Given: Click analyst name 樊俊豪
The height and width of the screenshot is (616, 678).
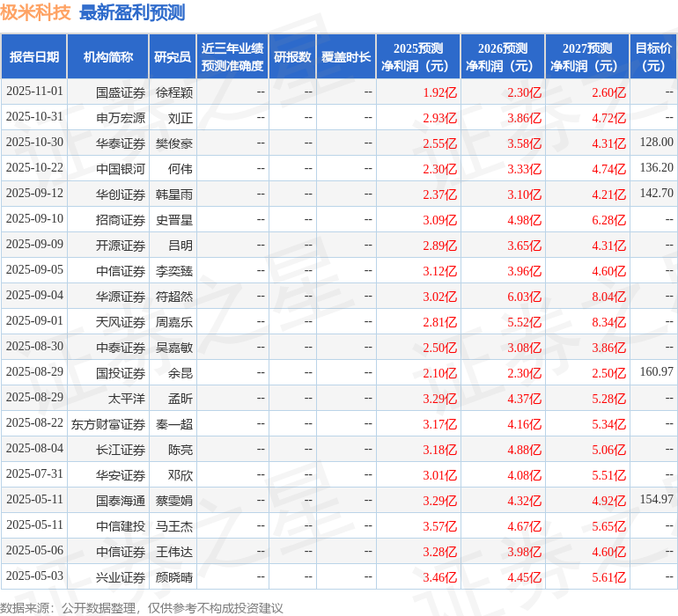Looking at the screenshot, I should [x=173, y=143].
